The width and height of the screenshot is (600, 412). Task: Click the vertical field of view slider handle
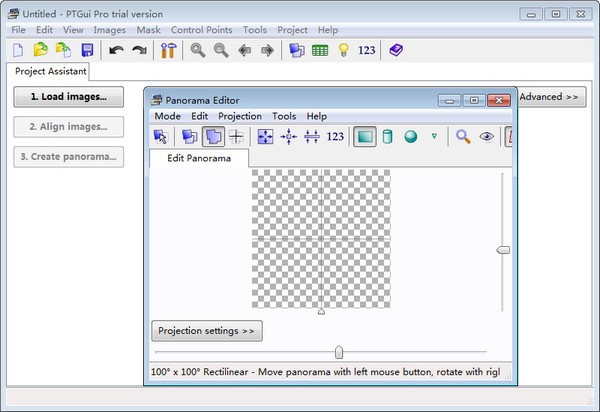pos(503,250)
